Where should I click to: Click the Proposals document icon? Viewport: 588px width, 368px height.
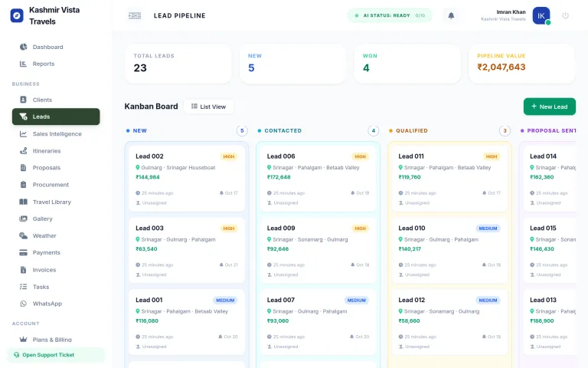click(23, 167)
